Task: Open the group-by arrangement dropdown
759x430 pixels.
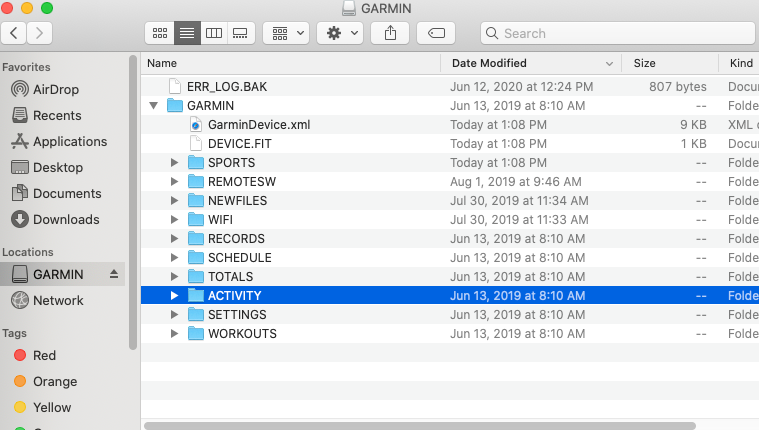Action: (x=286, y=33)
